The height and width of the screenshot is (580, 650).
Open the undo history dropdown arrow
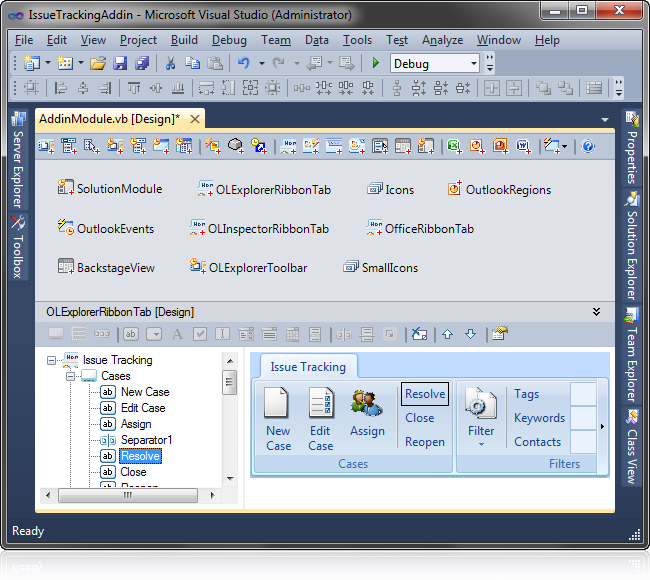[x=262, y=63]
